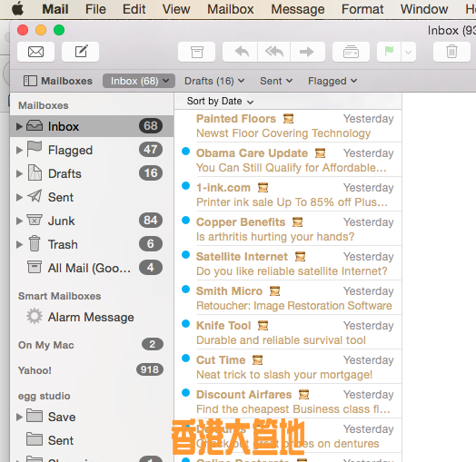
Task: Click the Get Mail envelope icon
Action: pos(35,52)
